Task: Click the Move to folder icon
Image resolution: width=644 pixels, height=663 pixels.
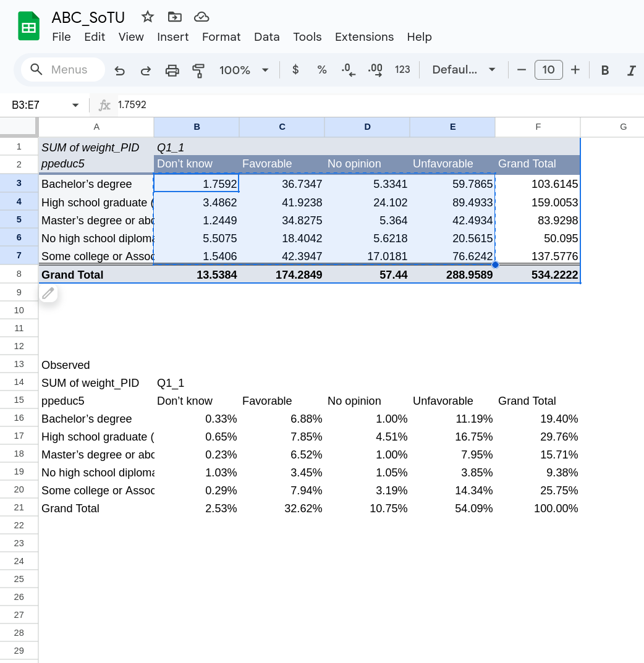Action: pyautogui.click(x=174, y=17)
